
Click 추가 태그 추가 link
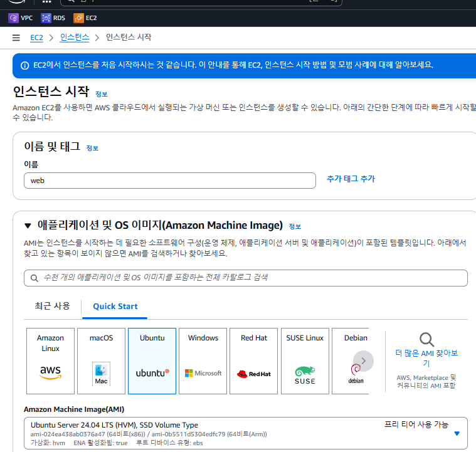[351, 179]
